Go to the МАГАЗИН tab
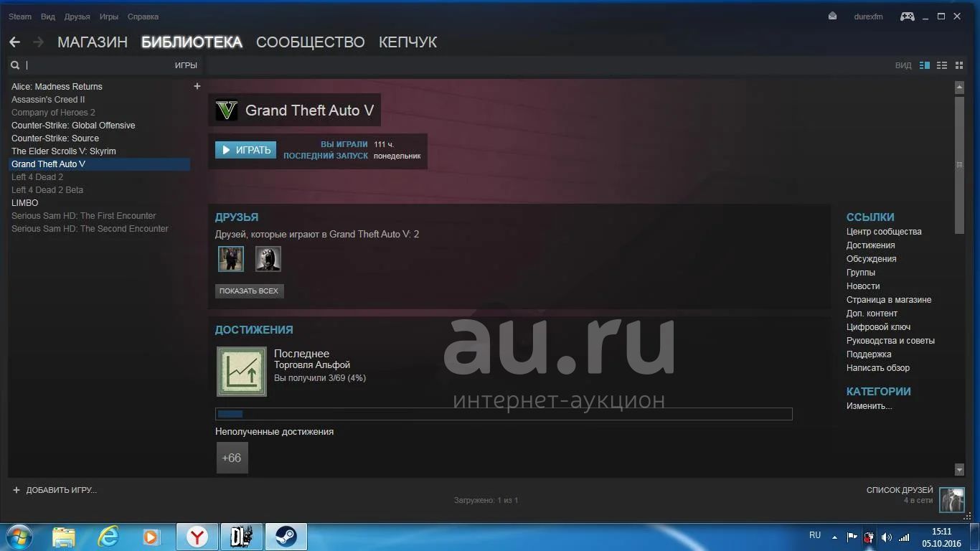Image resolution: width=980 pixels, height=551 pixels. 93,42
